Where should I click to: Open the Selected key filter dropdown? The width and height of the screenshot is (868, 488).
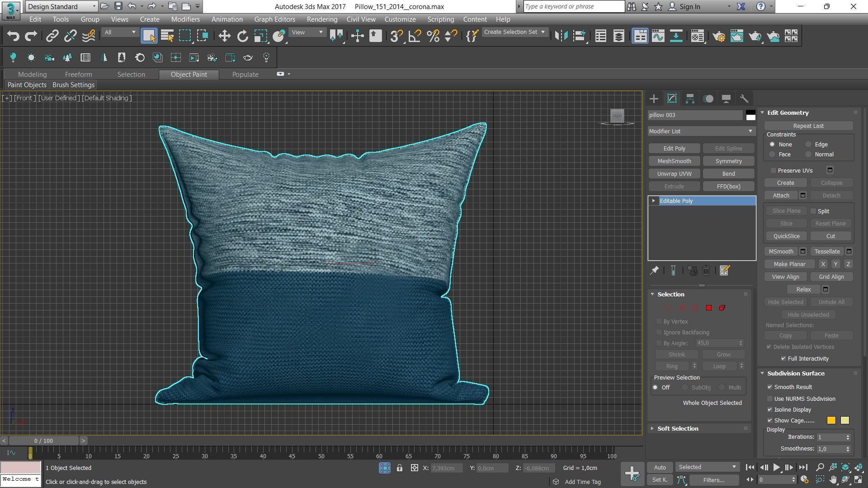[707, 467]
